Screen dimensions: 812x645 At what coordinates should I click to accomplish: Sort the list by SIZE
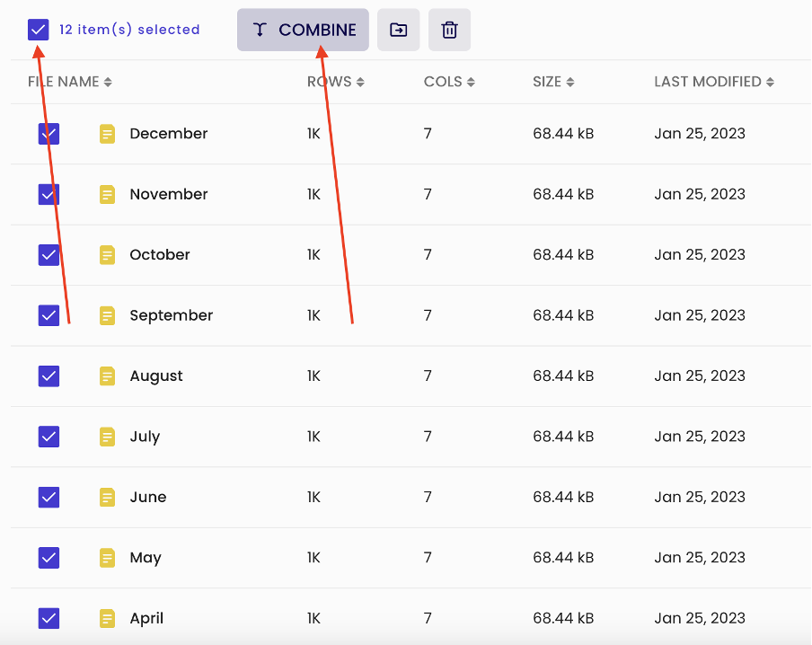point(553,81)
